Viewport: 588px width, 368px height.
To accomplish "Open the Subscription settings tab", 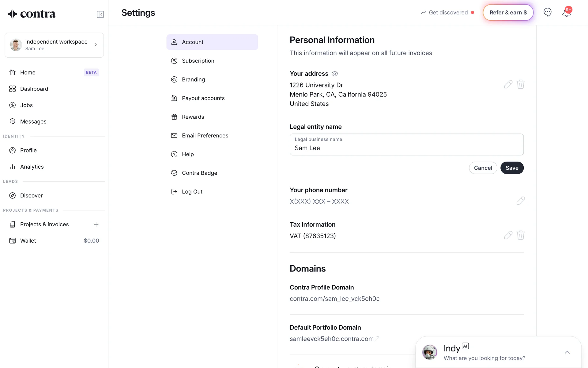I will (x=198, y=61).
